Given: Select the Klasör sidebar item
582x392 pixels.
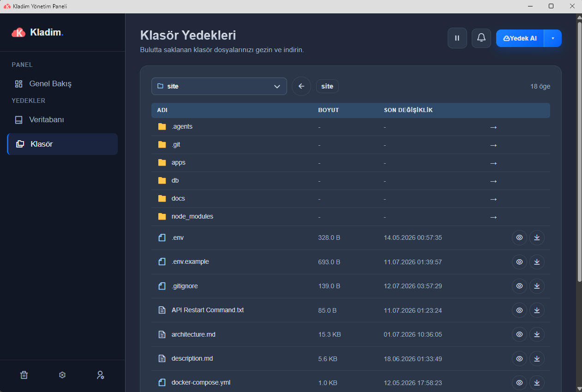Looking at the screenshot, I should 62,144.
